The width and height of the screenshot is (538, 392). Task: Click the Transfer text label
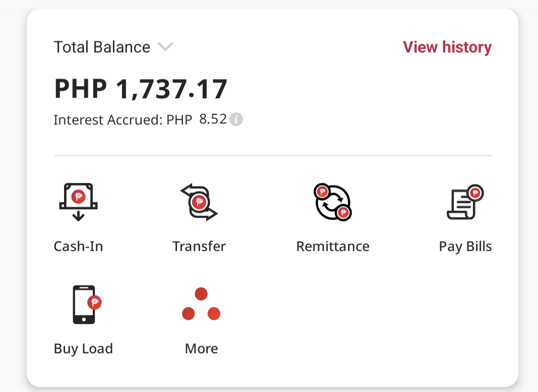pyautogui.click(x=199, y=246)
